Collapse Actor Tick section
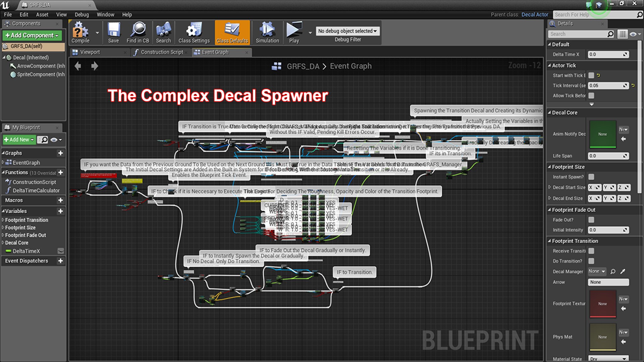Image resolution: width=644 pixels, height=362 pixels. [549, 65]
